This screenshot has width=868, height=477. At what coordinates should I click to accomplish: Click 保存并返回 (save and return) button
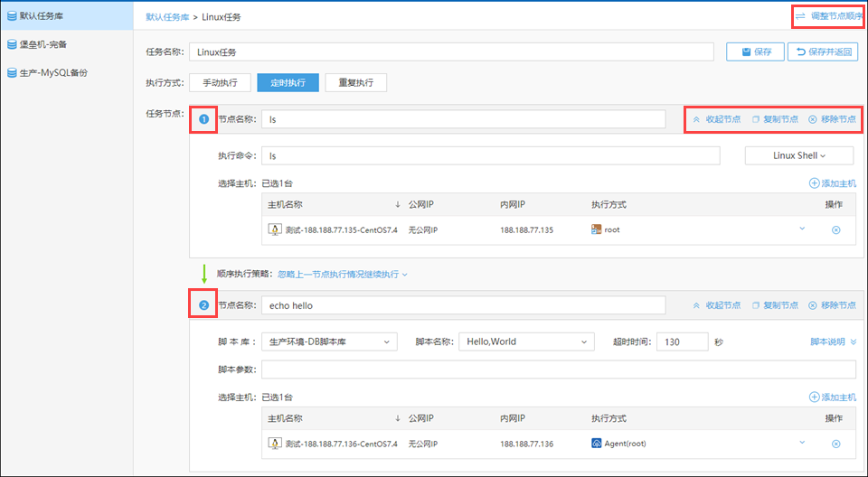pyautogui.click(x=822, y=51)
